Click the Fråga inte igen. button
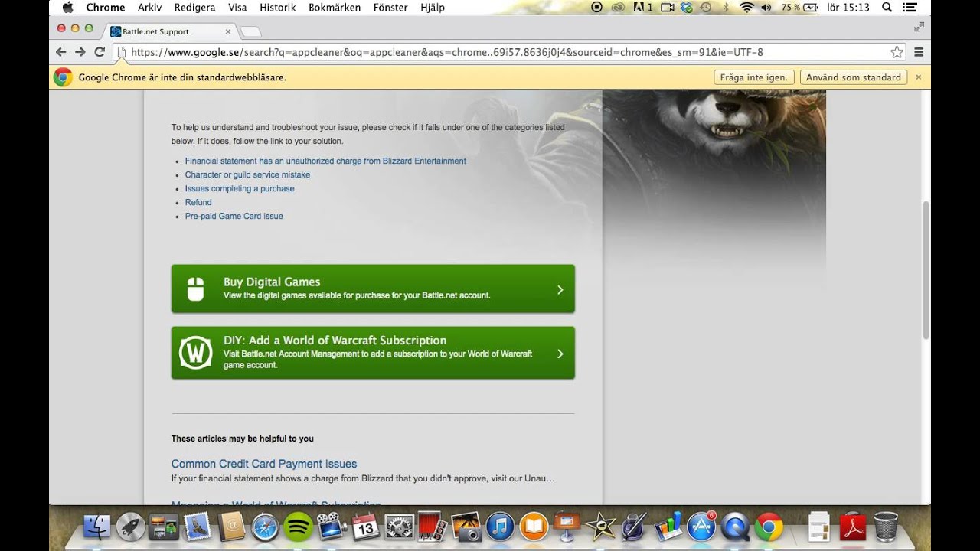 (x=753, y=77)
